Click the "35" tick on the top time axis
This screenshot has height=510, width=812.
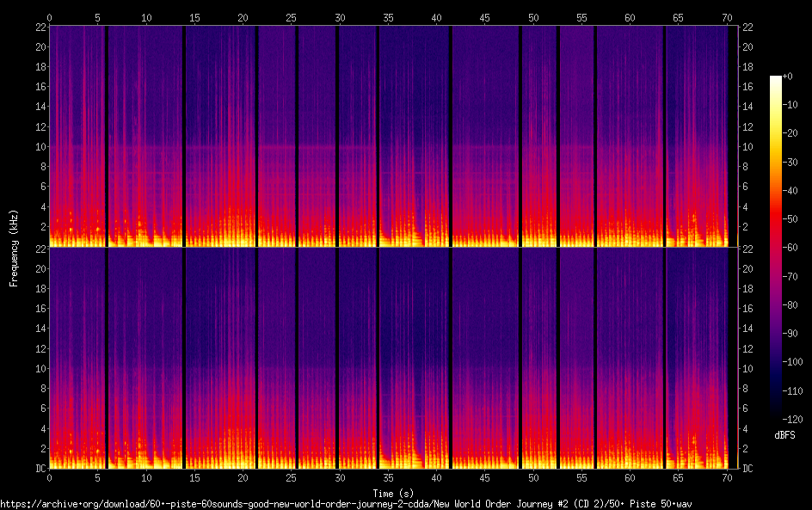(x=388, y=18)
